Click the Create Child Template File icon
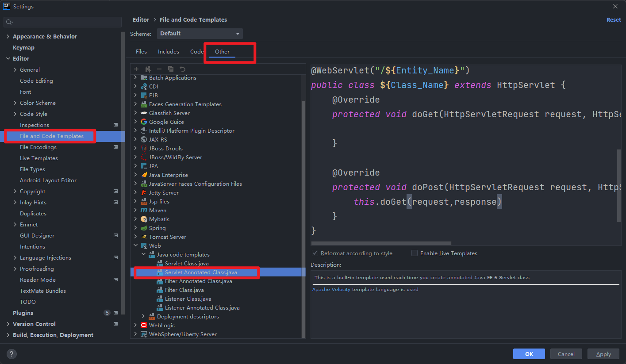626x364 pixels. click(x=148, y=69)
